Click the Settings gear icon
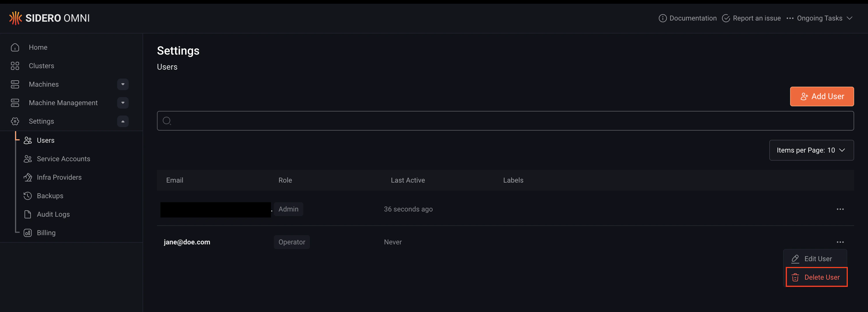Image resolution: width=868 pixels, height=312 pixels. [15, 121]
